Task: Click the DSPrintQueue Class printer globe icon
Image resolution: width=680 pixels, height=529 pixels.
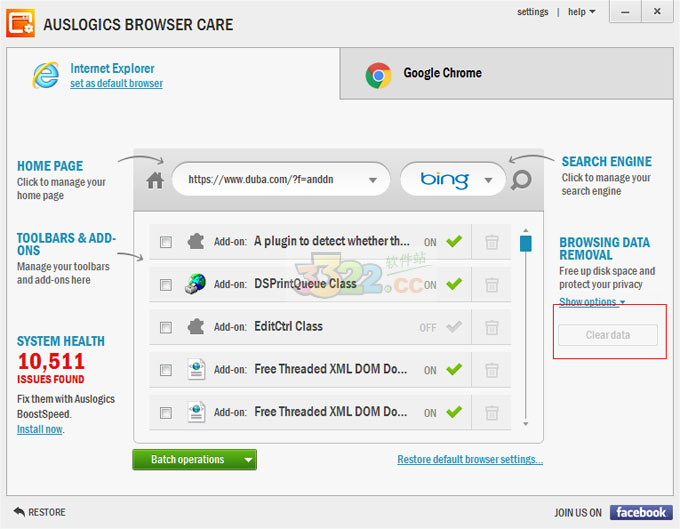Action: pos(196,284)
